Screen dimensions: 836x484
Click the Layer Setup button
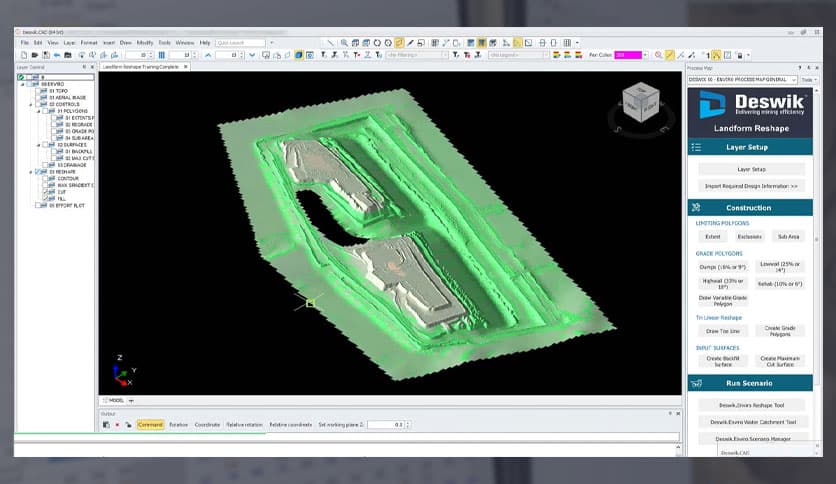750,169
